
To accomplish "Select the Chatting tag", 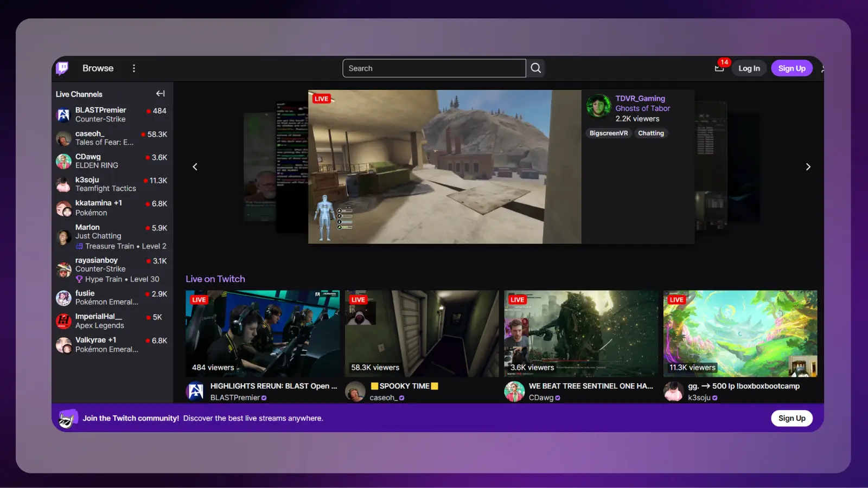I will coord(650,133).
